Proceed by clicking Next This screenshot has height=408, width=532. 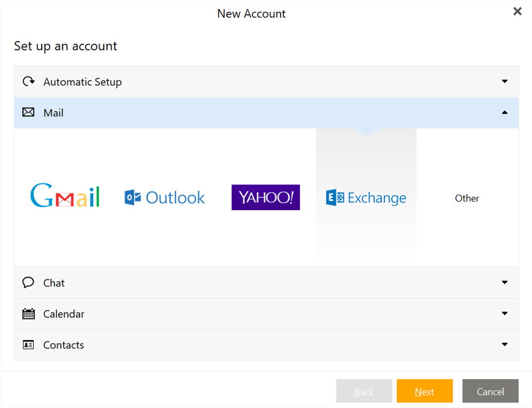point(424,391)
